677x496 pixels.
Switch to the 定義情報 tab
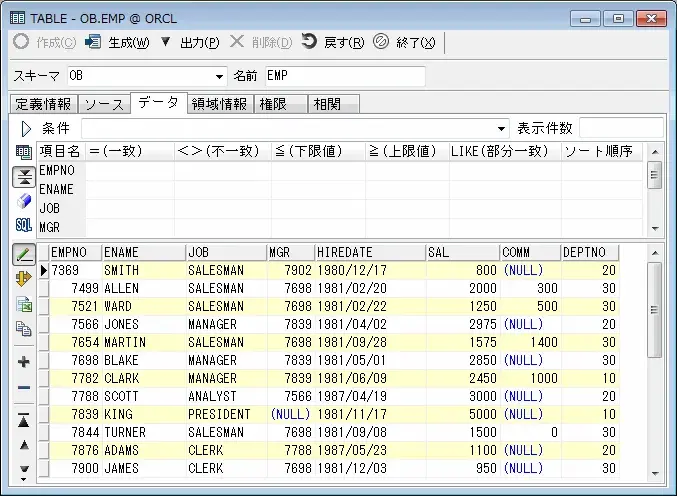pos(43,104)
